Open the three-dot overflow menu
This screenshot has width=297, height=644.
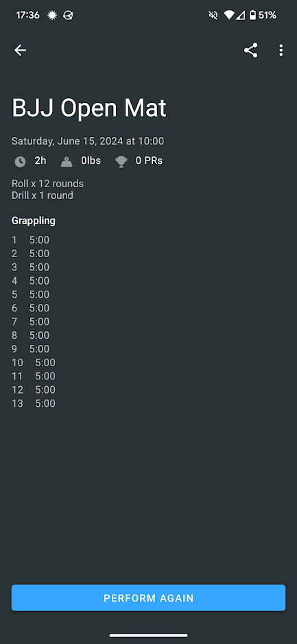point(281,50)
